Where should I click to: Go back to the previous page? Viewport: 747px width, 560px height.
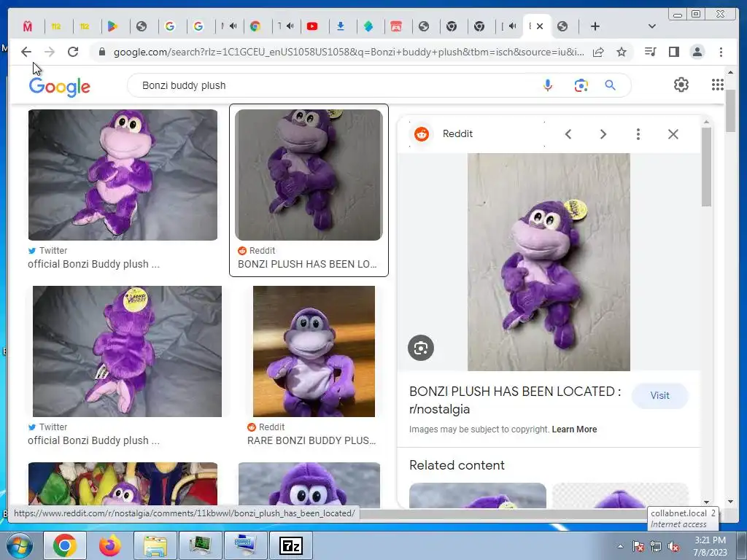(26, 52)
